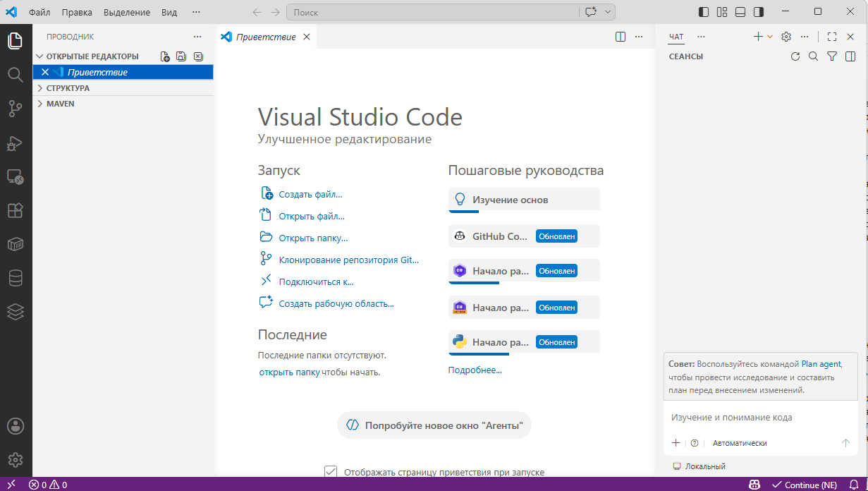
Task: Click Создать рабочую область... link
Action: click(x=336, y=303)
